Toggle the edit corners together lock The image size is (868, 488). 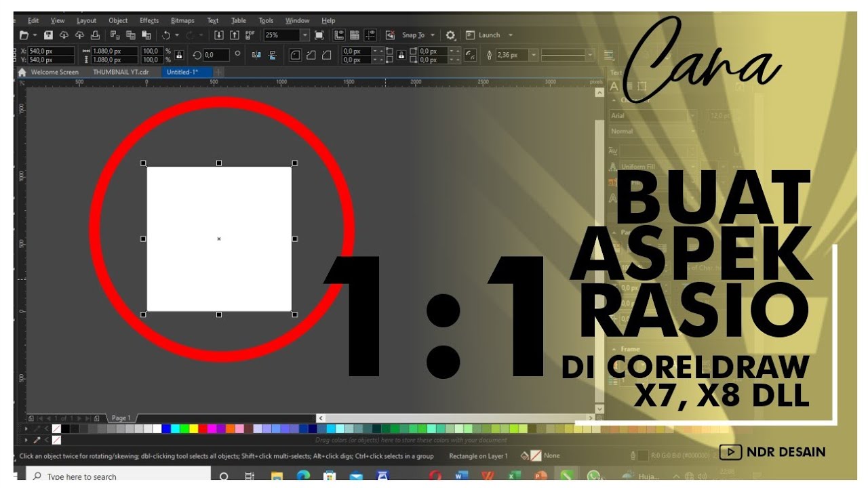[401, 55]
